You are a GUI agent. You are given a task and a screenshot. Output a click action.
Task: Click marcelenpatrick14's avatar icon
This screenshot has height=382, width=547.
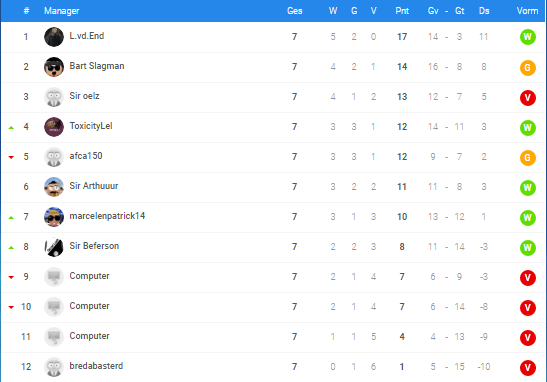54,217
